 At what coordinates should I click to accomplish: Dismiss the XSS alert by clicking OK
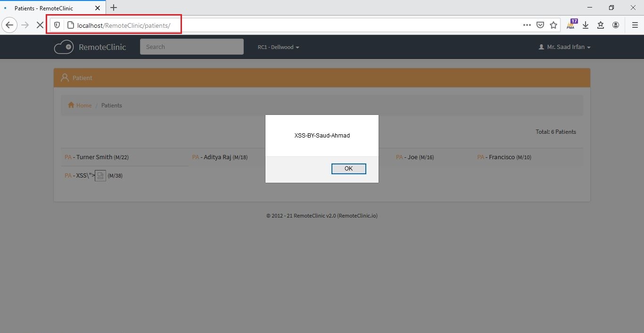(x=348, y=168)
